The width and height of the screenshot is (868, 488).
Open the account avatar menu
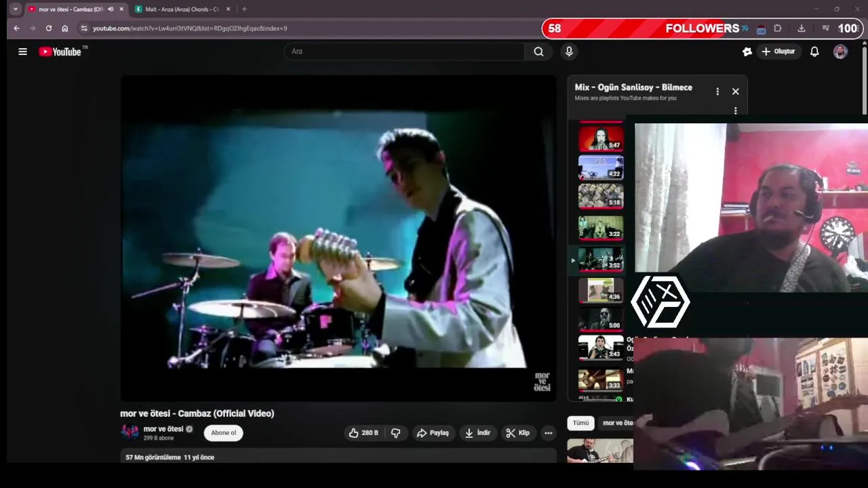click(840, 52)
